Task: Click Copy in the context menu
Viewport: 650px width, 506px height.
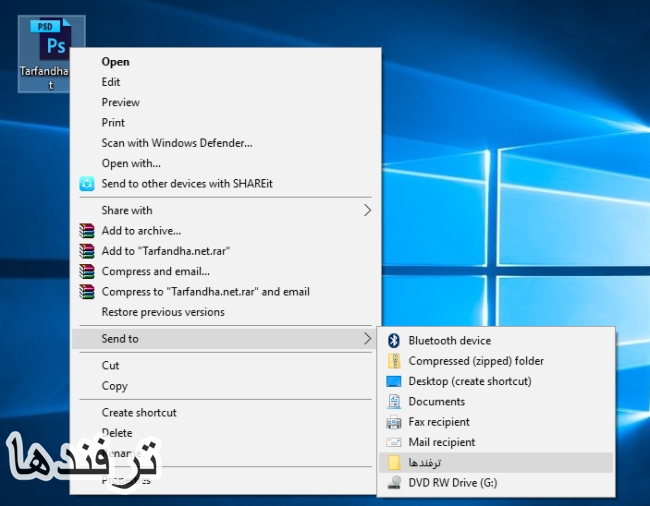Action: [114, 386]
